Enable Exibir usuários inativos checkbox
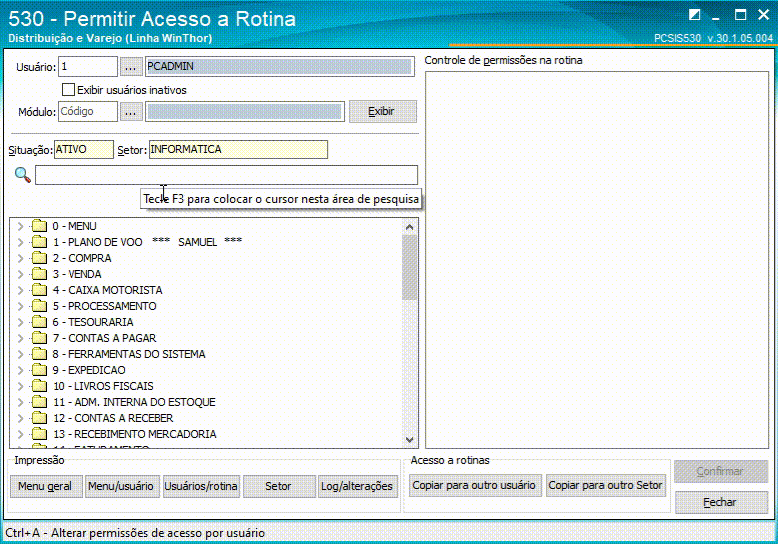This screenshot has width=778, height=544. (x=68, y=90)
